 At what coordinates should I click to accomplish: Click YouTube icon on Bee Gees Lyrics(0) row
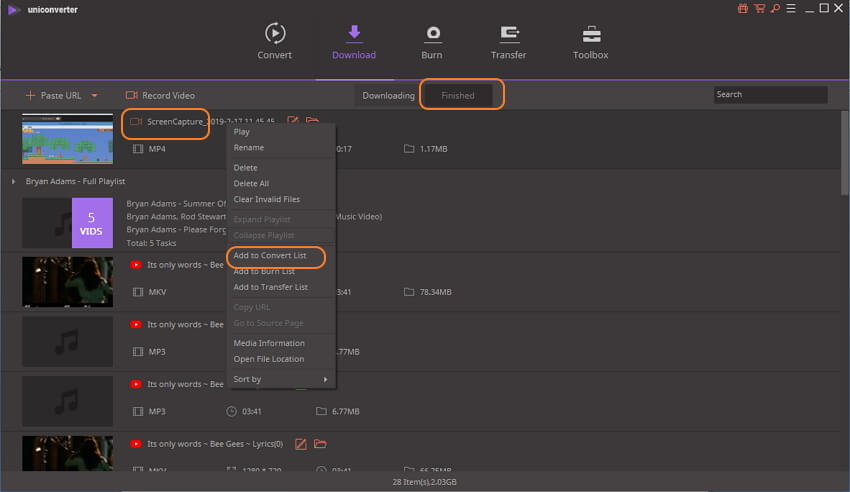(x=136, y=444)
